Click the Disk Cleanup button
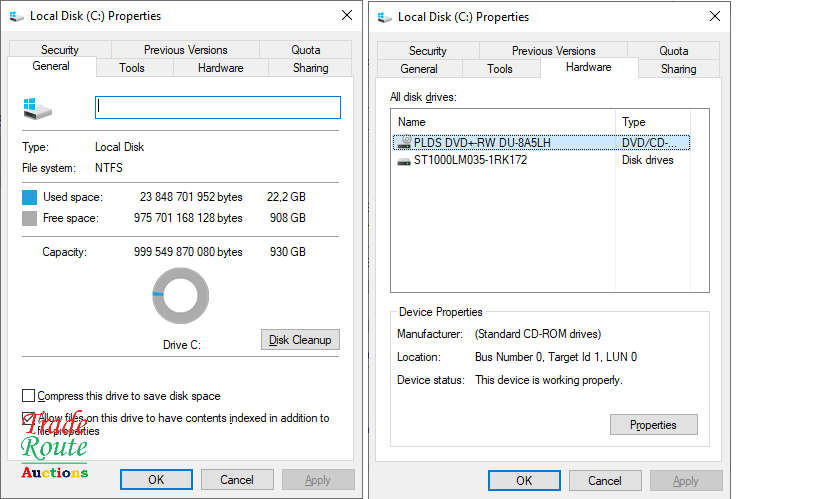Image resolution: width=819 pixels, height=499 pixels. 299,340
